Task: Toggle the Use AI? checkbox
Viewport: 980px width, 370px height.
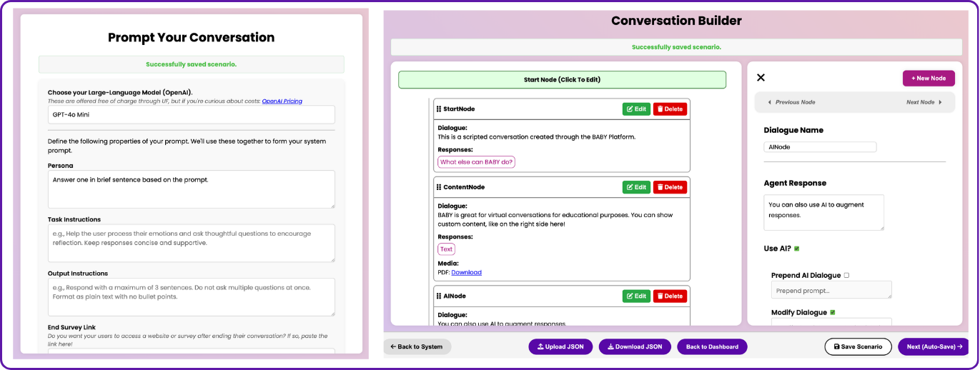Action: [x=797, y=249]
